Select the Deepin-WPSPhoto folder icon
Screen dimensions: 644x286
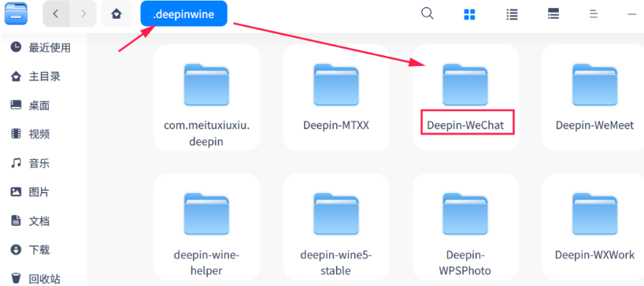pos(465,214)
